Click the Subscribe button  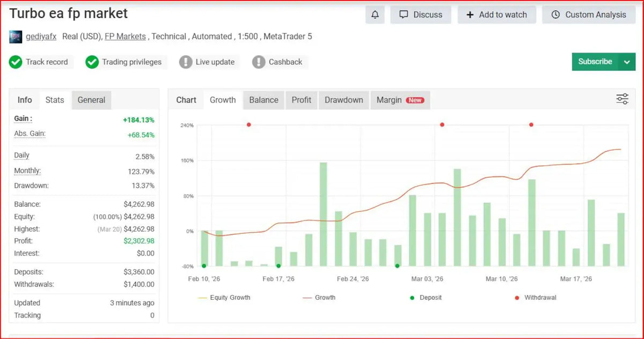(x=595, y=62)
